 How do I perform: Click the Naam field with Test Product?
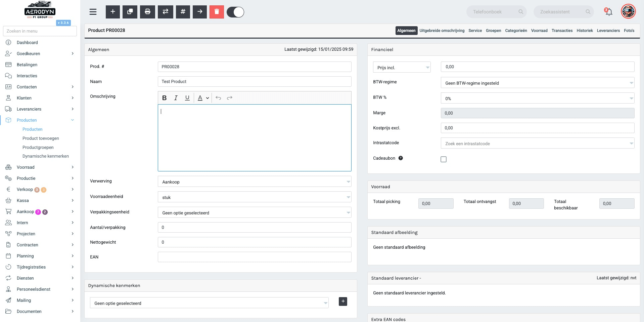point(255,81)
